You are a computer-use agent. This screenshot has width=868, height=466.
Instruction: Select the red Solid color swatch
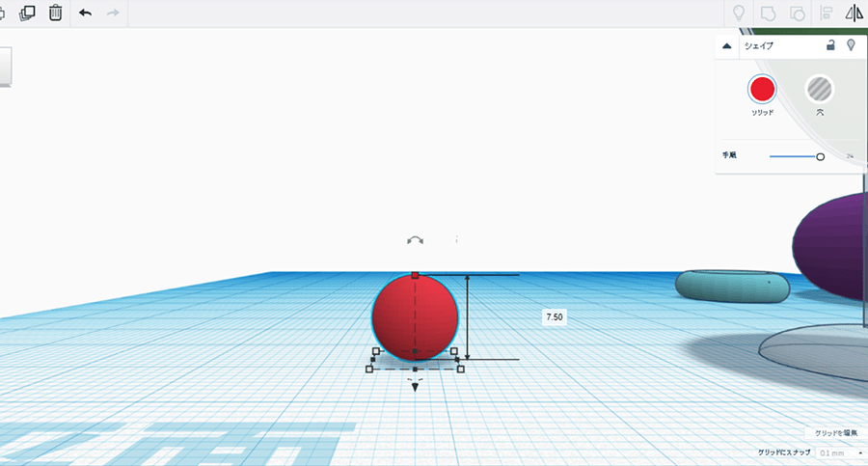pos(762,89)
